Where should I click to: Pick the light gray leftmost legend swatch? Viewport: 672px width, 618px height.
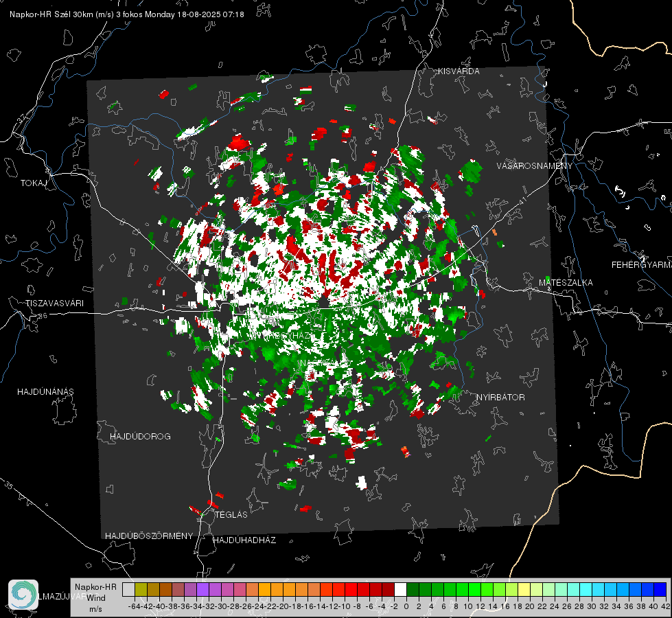click(x=128, y=590)
